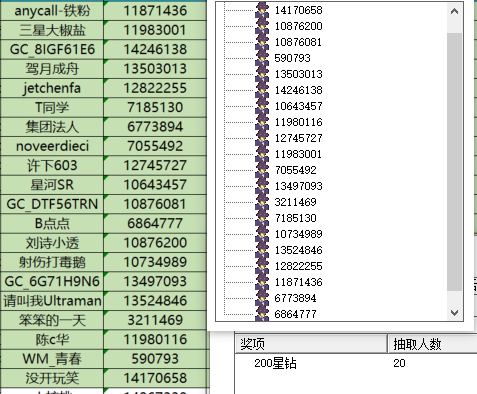This screenshot has height=394, width=477.
Task: Click the avatar icon beside 10876081 in tree
Action: tap(262, 42)
